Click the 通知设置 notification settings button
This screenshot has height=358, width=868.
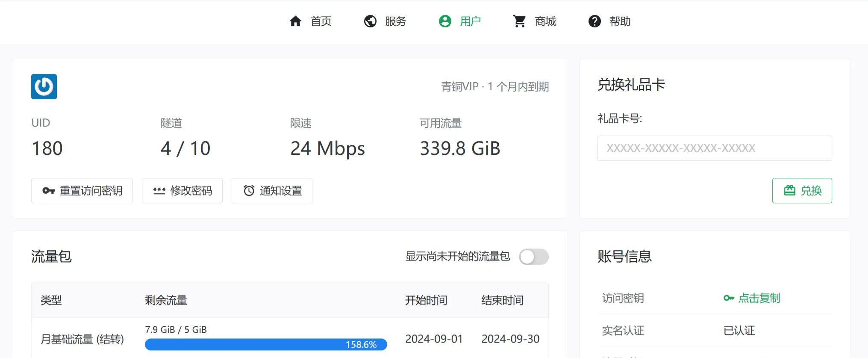pyautogui.click(x=272, y=191)
